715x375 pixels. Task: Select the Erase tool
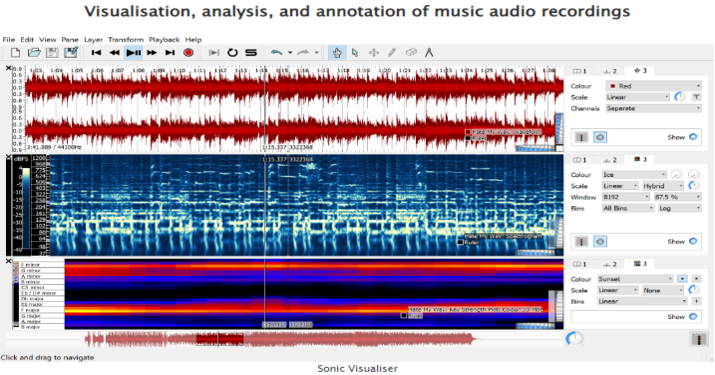(411, 52)
